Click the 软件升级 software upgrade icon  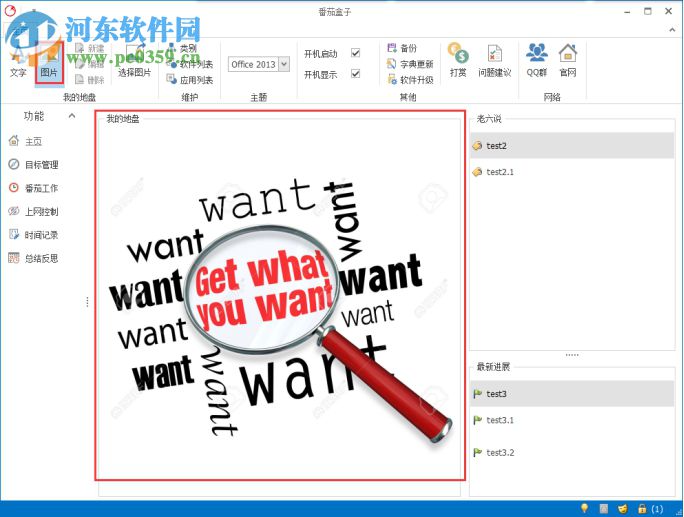pos(392,79)
